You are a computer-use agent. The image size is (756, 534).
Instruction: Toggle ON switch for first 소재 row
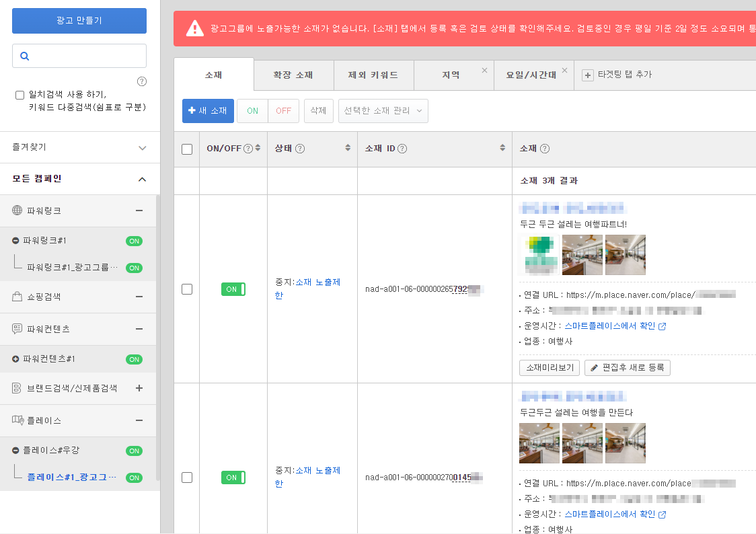point(233,289)
